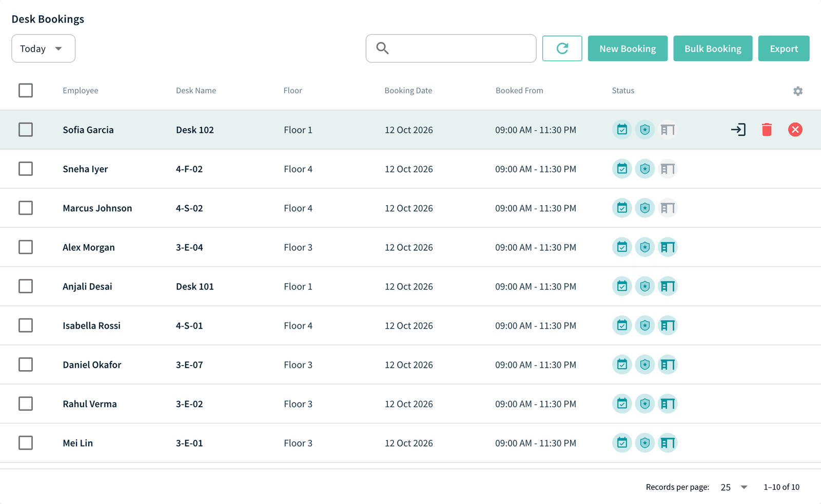The image size is (821, 504).
Task: Open the Bulk Booking button
Action: click(713, 49)
